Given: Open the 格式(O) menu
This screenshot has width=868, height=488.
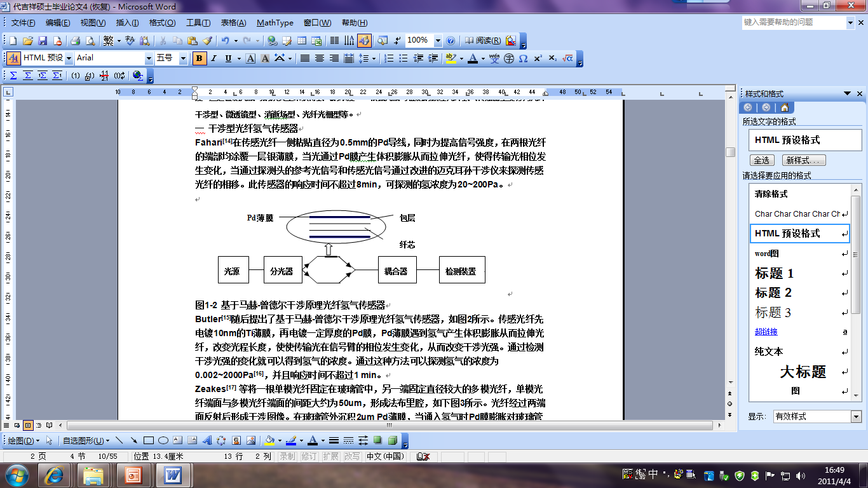Looking at the screenshot, I should [162, 23].
